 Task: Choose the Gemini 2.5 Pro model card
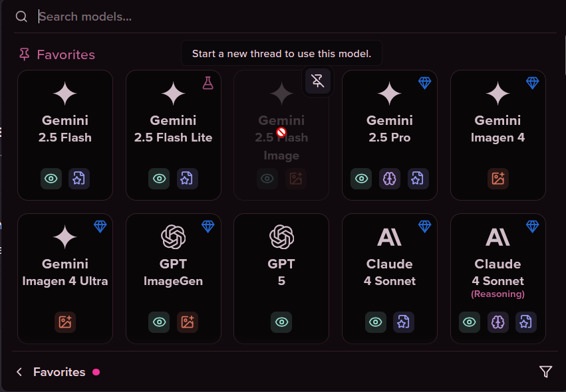coord(390,136)
